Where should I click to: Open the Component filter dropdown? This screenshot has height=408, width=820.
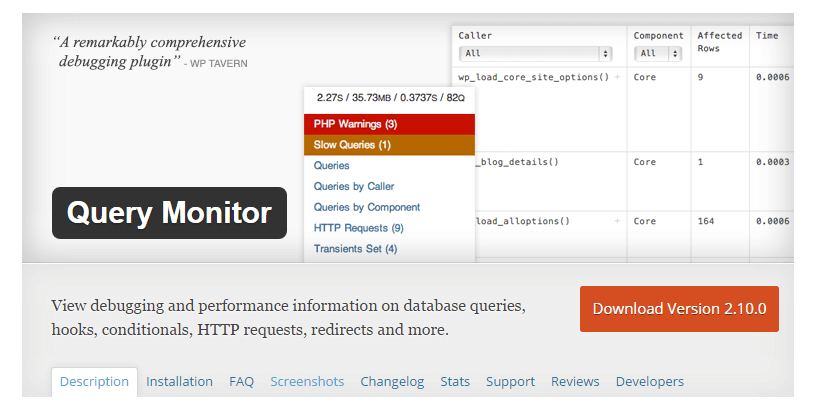click(x=658, y=53)
